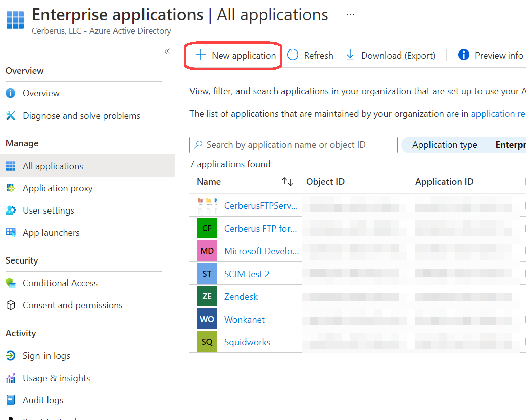Open the Zendesk application link
The image size is (526, 420).
241,297
